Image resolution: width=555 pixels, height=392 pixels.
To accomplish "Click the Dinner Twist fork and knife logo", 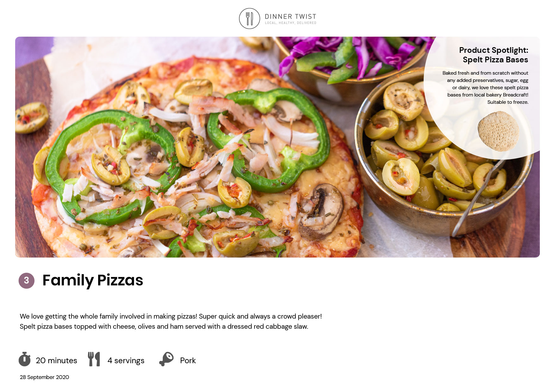I will tap(249, 19).
